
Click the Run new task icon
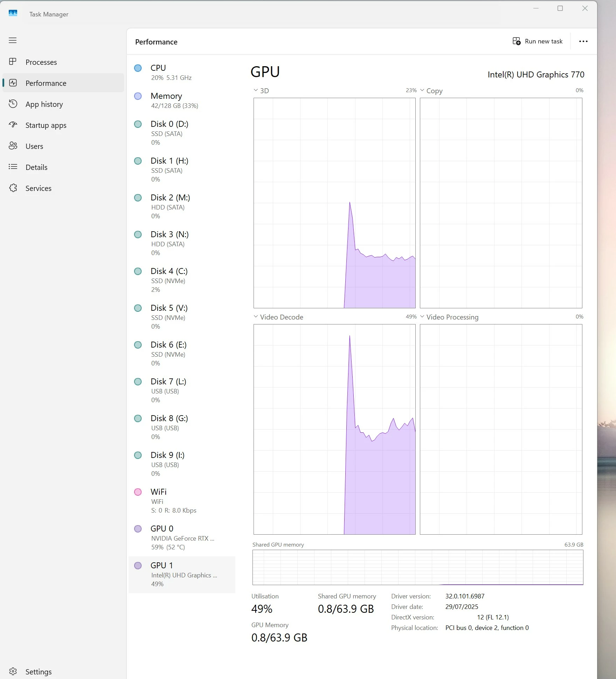pos(517,41)
